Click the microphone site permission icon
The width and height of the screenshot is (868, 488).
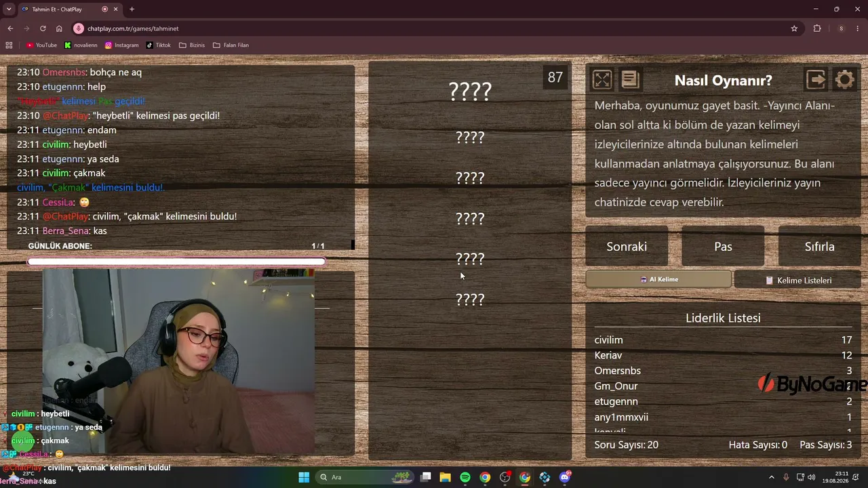click(79, 28)
